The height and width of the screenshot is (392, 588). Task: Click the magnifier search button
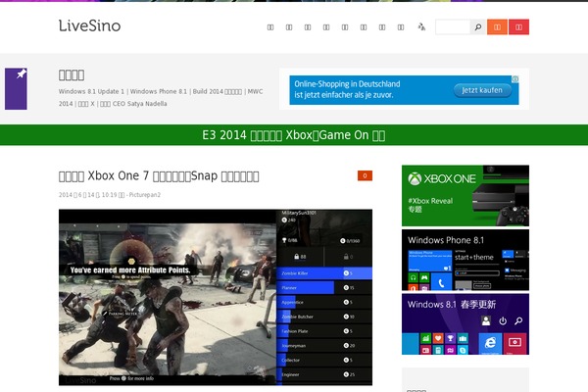[x=478, y=27]
